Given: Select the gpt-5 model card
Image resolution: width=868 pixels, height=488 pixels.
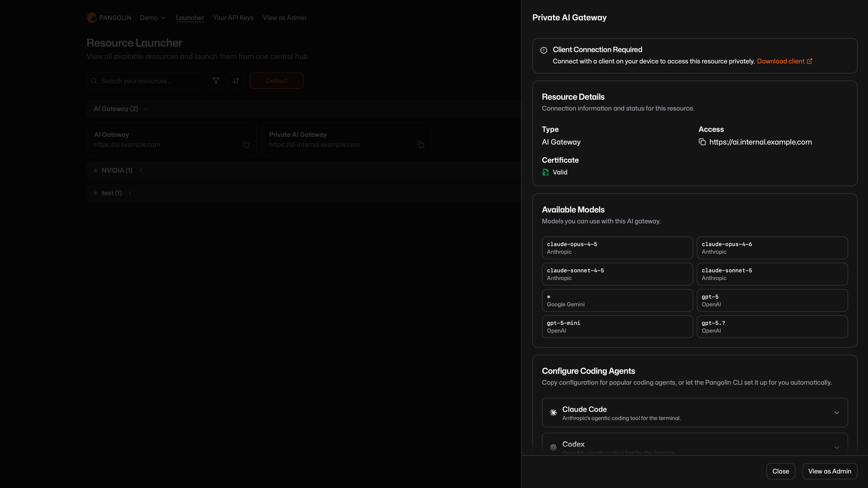Looking at the screenshot, I should [x=772, y=300].
